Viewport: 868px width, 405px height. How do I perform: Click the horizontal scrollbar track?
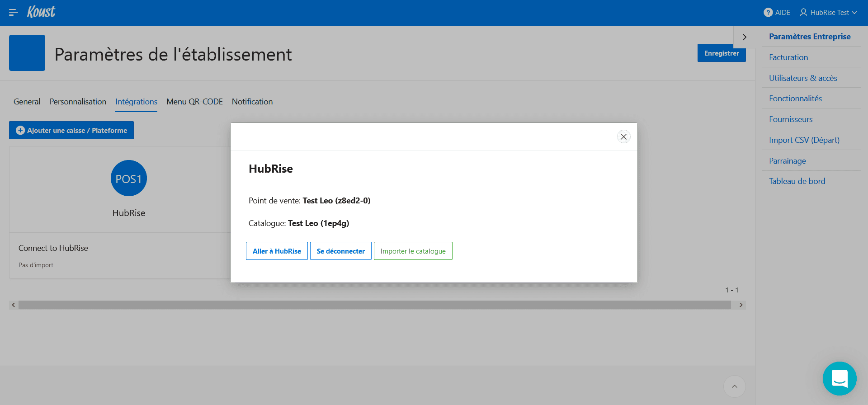tap(375, 305)
